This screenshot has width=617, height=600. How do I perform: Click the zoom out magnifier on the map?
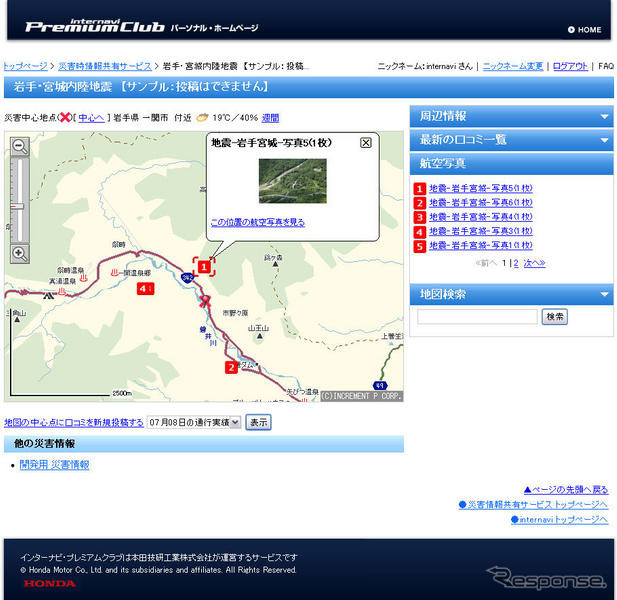pyautogui.click(x=19, y=147)
